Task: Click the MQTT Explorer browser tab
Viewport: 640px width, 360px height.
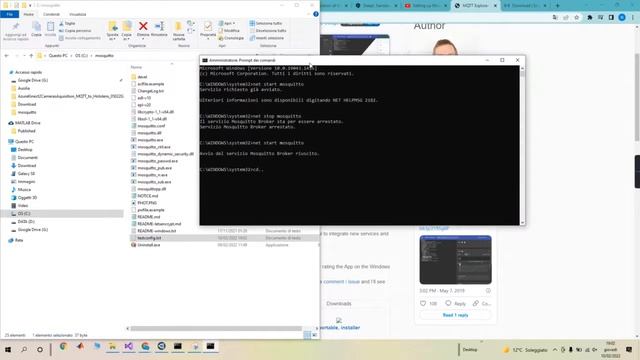Action: pyautogui.click(x=475, y=6)
